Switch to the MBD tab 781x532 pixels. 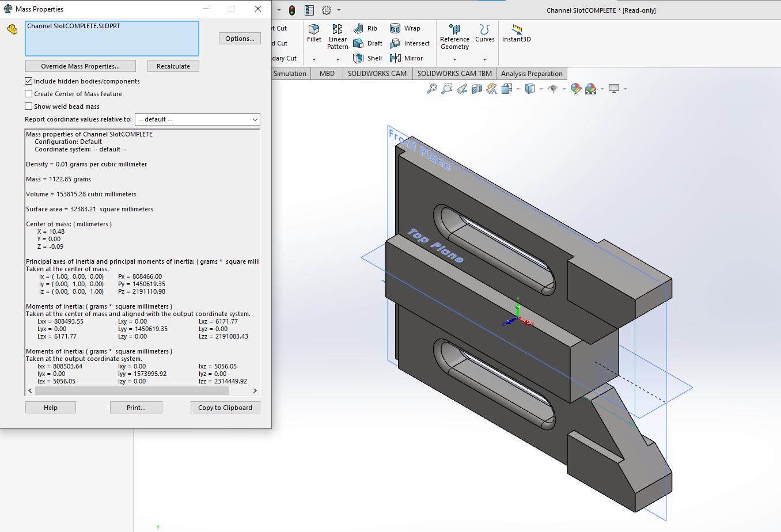[327, 74]
